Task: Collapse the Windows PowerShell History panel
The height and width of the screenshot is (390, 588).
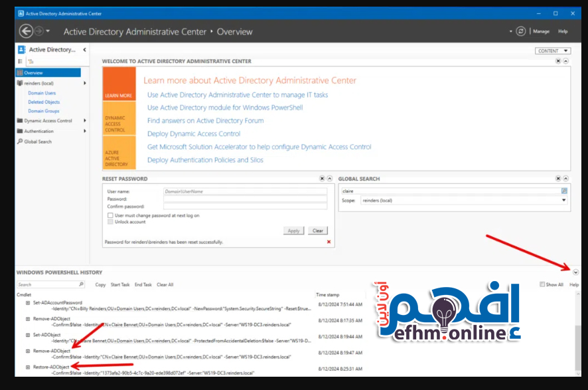Action: (575, 272)
